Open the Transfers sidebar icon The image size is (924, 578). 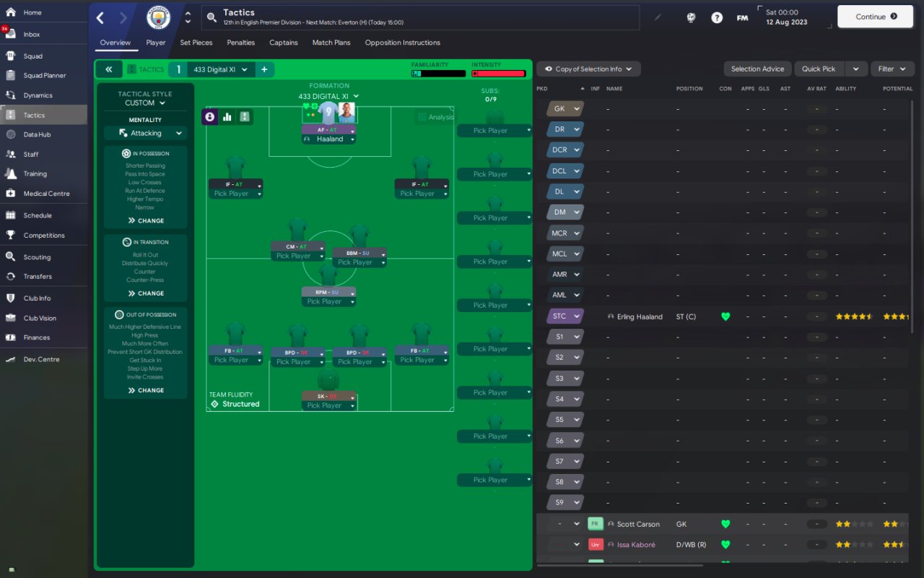[x=11, y=276]
